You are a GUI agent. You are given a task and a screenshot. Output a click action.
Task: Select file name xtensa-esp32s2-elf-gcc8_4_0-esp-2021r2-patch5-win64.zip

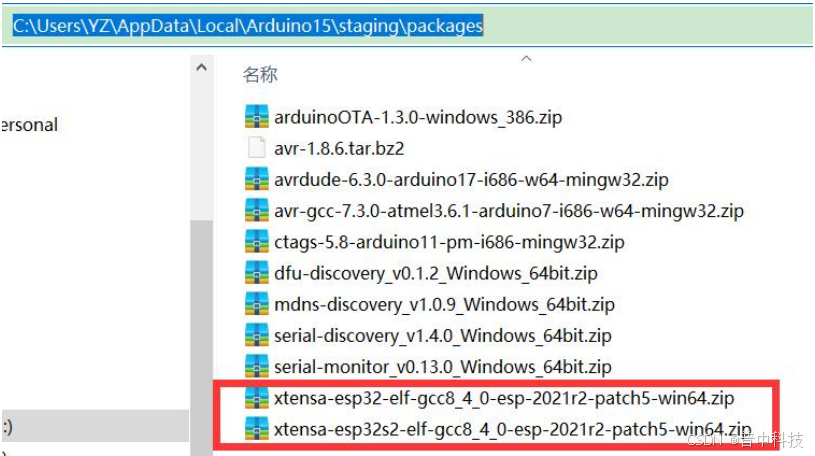point(512,429)
